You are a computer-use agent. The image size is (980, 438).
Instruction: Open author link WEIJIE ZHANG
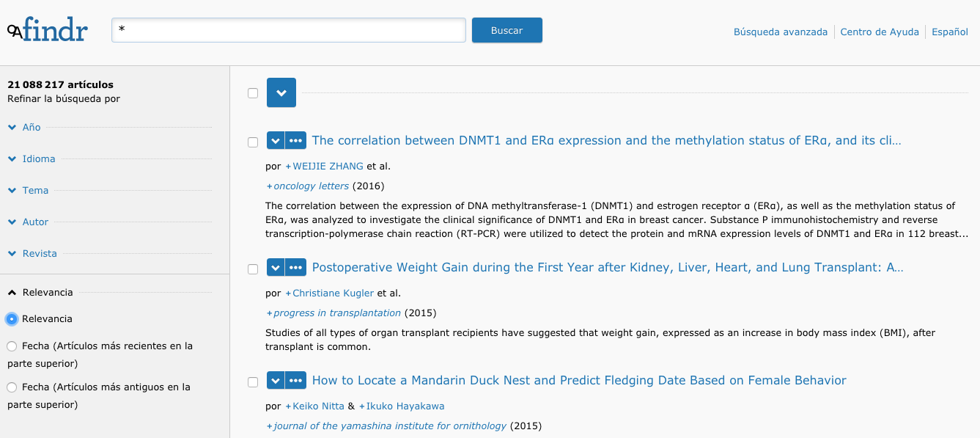(328, 166)
